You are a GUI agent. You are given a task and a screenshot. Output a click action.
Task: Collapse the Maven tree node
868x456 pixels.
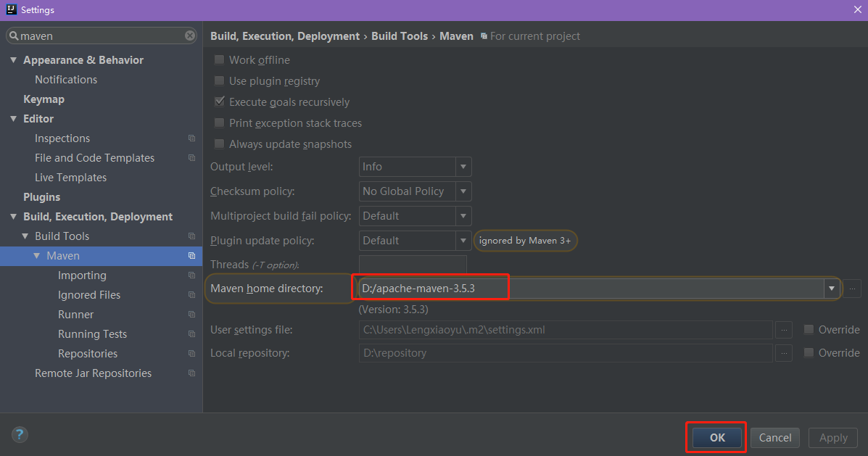click(x=37, y=256)
